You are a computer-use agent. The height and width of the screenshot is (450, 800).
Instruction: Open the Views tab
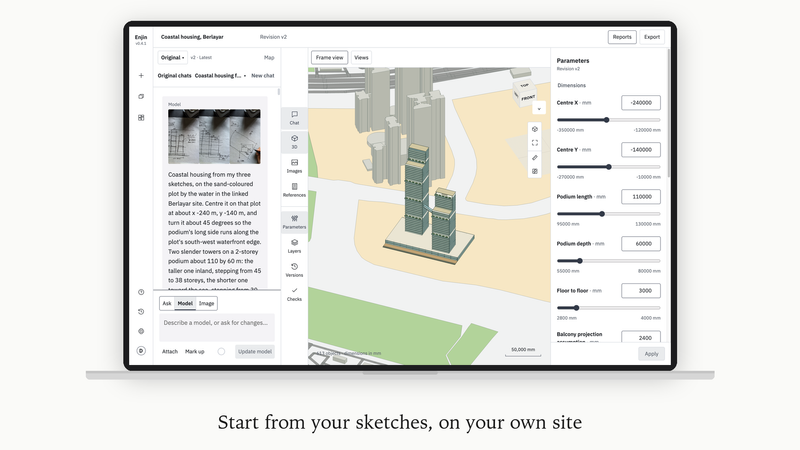point(361,58)
